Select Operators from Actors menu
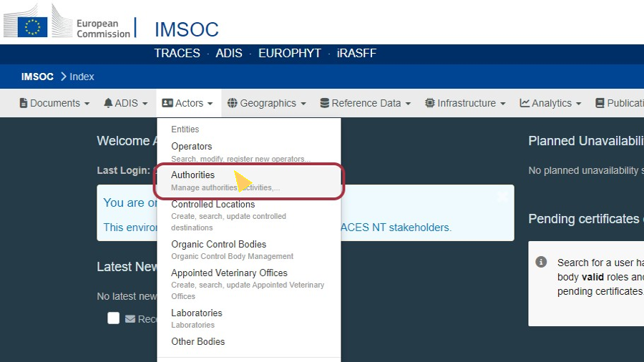The image size is (644, 362). point(249,152)
